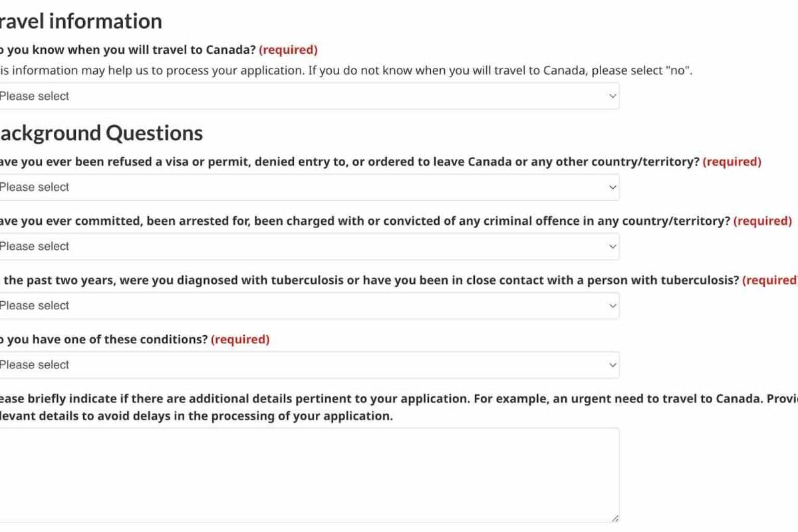Expand the 'one of these conditions' dropdown
This screenshot has width=798, height=532.
pyautogui.click(x=306, y=364)
